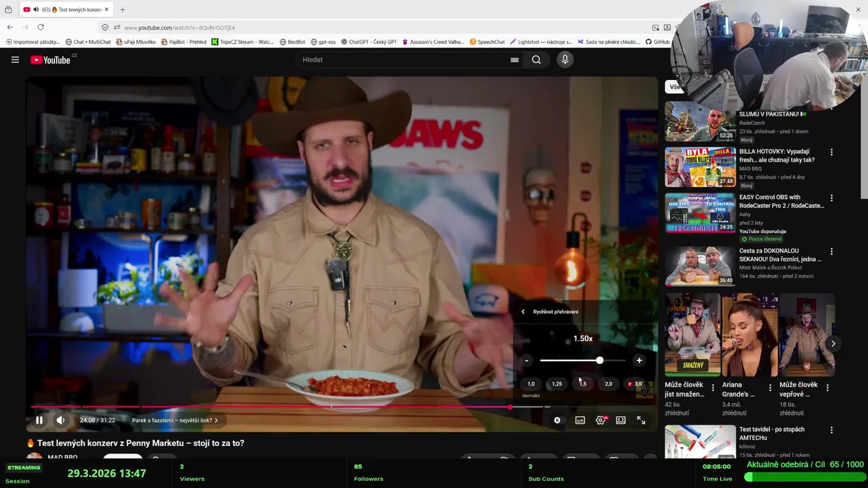The height and width of the screenshot is (488, 868).
Task: Select the premium 3,0 speed preset
Action: coord(635,384)
